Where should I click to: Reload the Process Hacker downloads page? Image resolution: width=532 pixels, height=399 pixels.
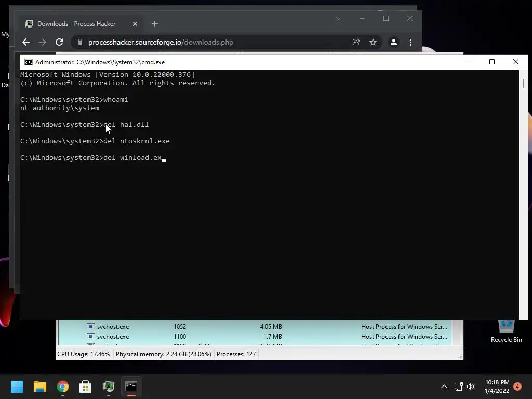(x=59, y=42)
